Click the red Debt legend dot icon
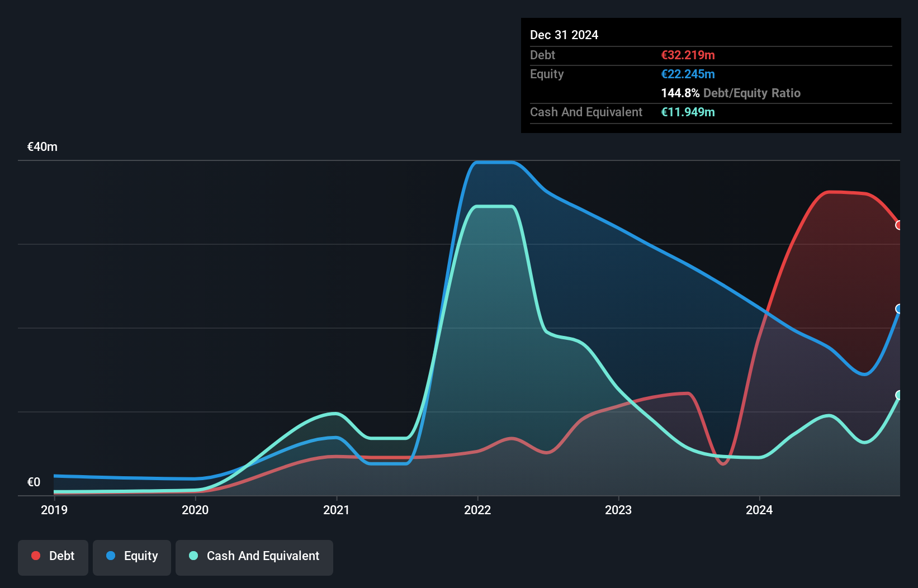This screenshot has width=918, height=588. [x=36, y=556]
